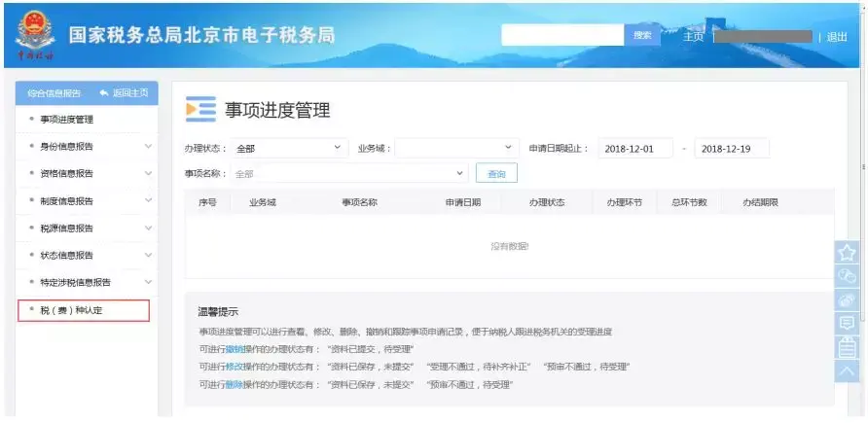The width and height of the screenshot is (868, 423).
Task: Expand 身份信息报告 menu
Action: (87, 147)
